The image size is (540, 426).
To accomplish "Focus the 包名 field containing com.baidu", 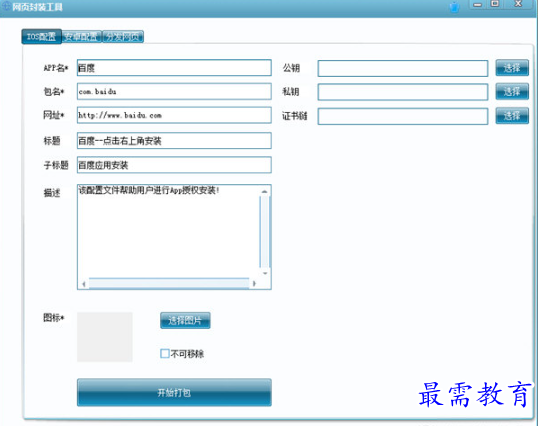I will click(x=174, y=91).
